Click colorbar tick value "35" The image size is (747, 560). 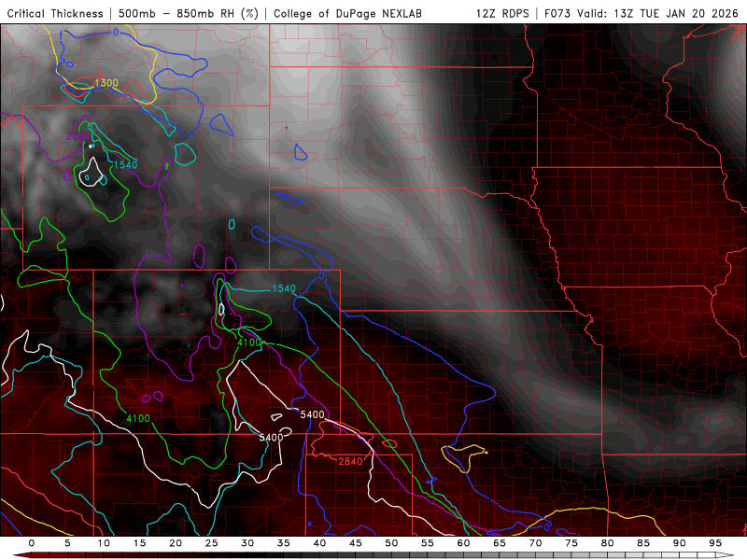(x=284, y=543)
